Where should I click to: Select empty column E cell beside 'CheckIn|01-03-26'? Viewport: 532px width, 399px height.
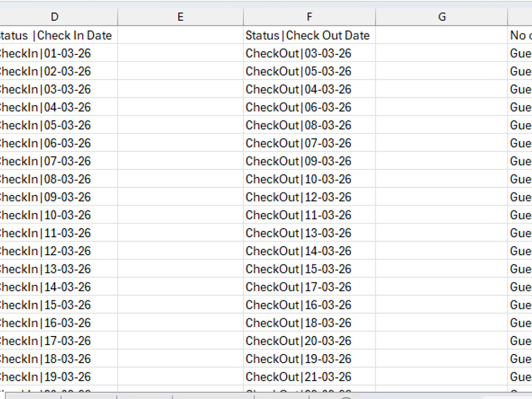point(180,53)
